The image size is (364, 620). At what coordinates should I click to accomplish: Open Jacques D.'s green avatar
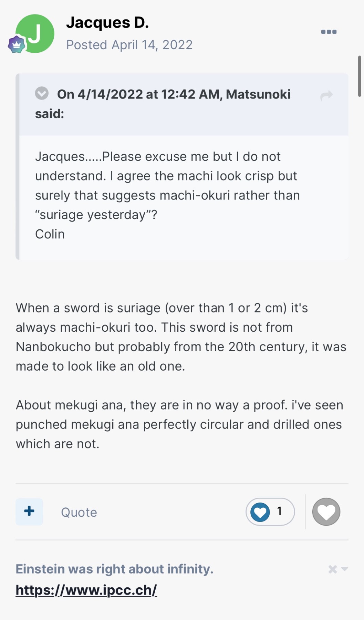click(x=35, y=33)
